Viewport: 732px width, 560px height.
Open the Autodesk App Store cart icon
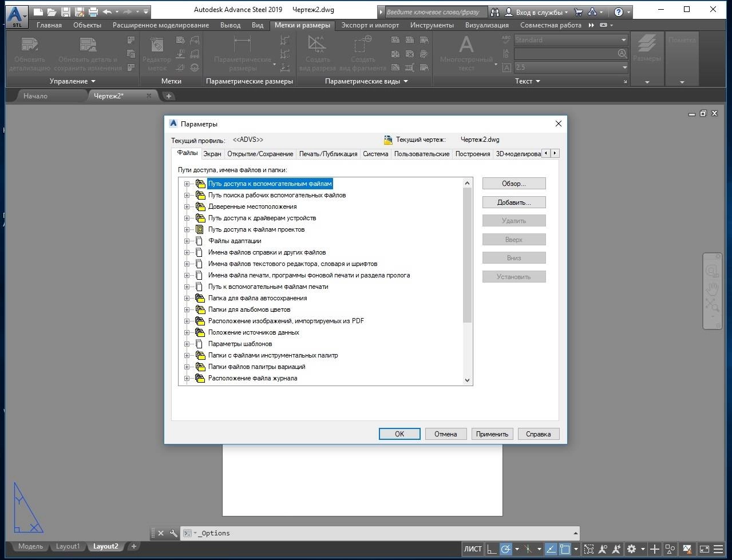click(x=579, y=12)
